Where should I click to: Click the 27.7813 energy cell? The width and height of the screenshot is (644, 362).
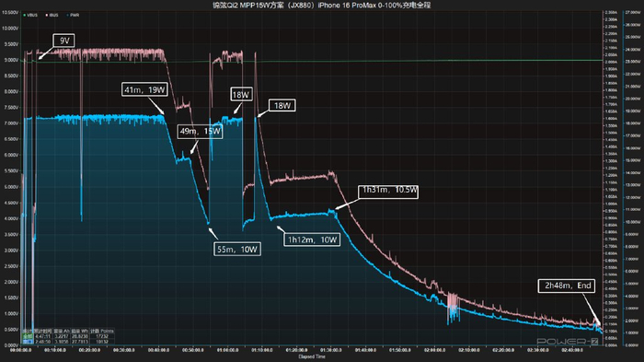tap(80, 342)
